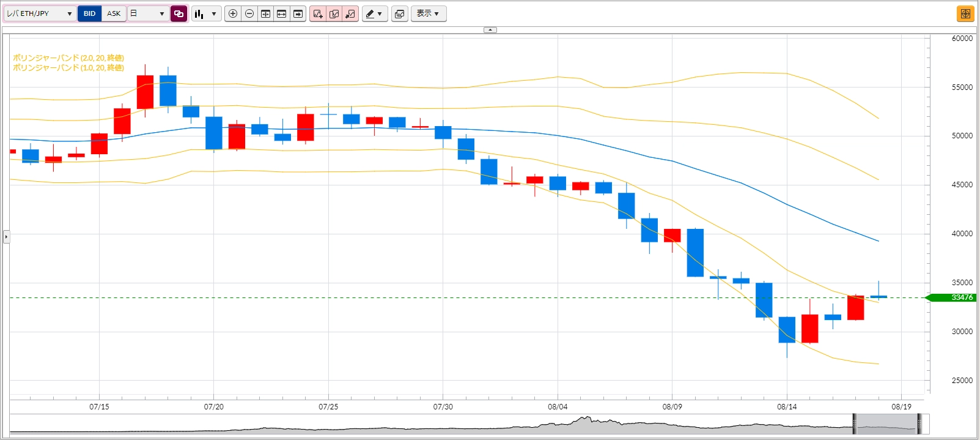
Task: Open the candlestick chart type dropdown
Action: click(x=206, y=13)
